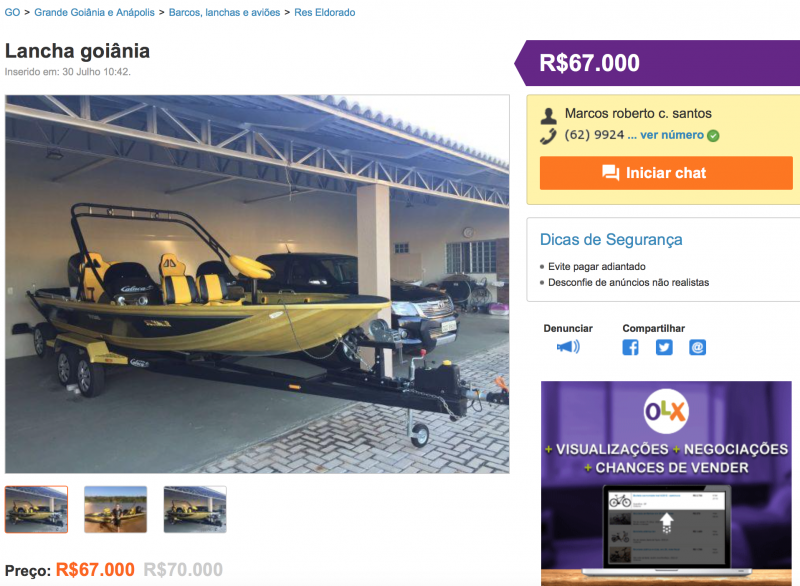This screenshot has width=800, height=586.
Task: Open Dicas de Segurança link
Action: (611, 239)
